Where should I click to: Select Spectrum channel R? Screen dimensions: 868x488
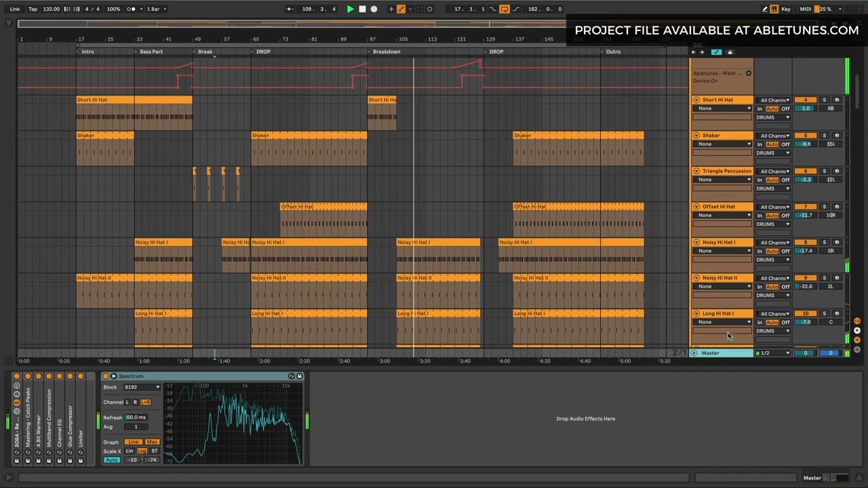135,402
